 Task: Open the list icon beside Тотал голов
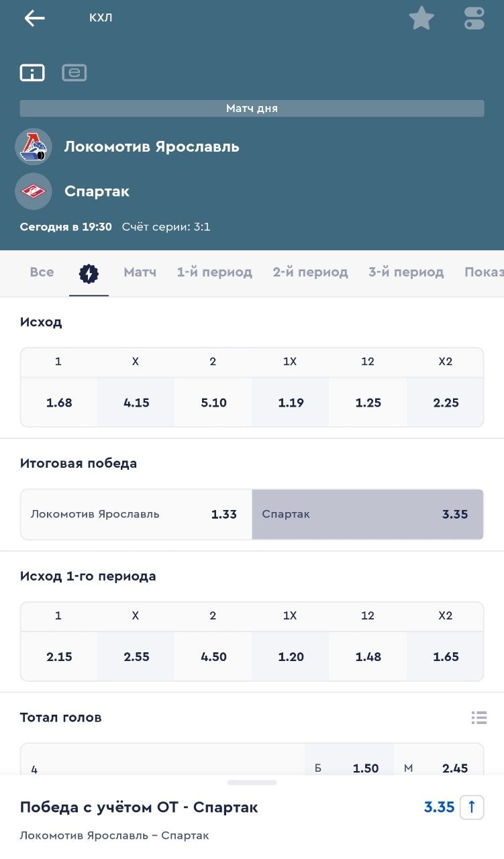(478, 717)
